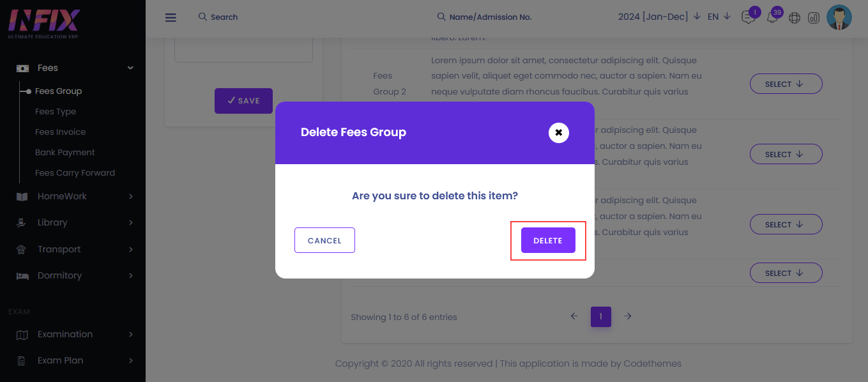The height and width of the screenshot is (382, 868).
Task: Open Fees Invoice menu item
Action: pyautogui.click(x=60, y=132)
